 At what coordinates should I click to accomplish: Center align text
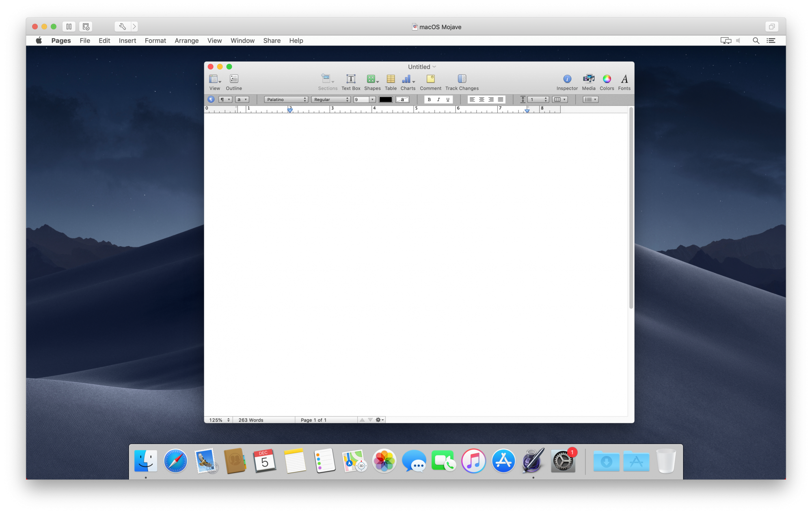pos(482,99)
